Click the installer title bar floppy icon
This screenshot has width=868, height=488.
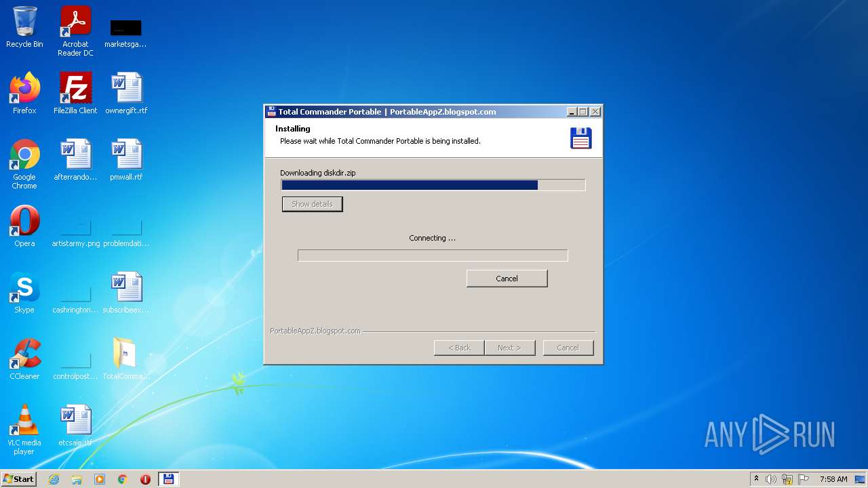(271, 112)
